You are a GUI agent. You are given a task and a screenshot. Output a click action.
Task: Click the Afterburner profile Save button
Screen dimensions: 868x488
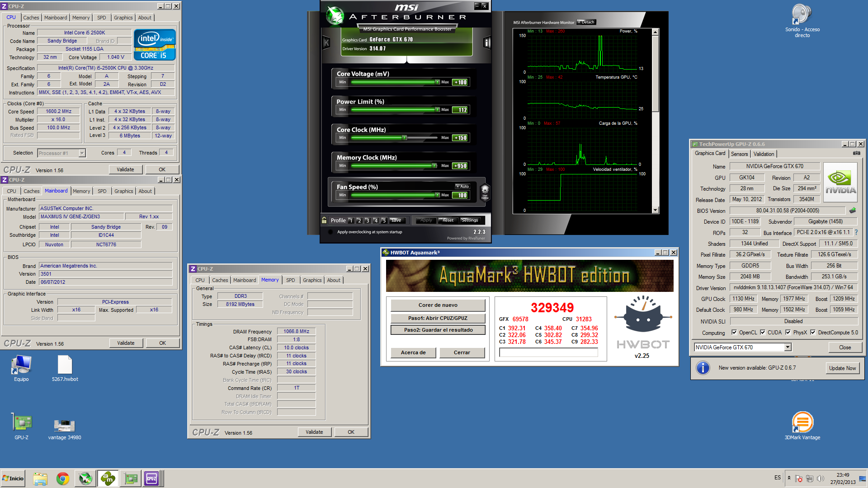tap(396, 220)
